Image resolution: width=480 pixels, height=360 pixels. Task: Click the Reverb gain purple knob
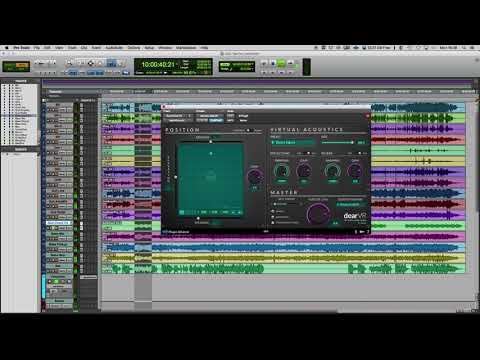pos(355,171)
